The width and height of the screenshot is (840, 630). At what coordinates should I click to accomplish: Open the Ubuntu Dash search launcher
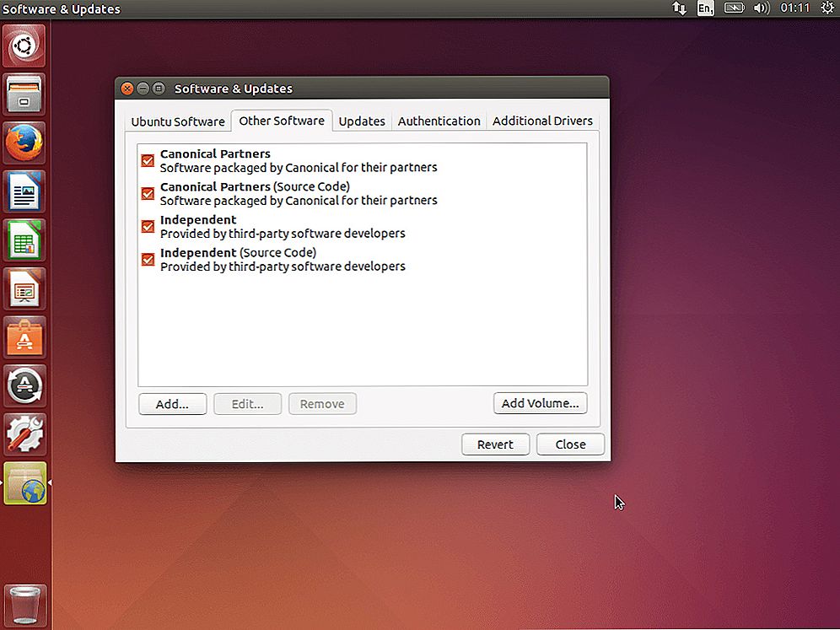point(24,46)
